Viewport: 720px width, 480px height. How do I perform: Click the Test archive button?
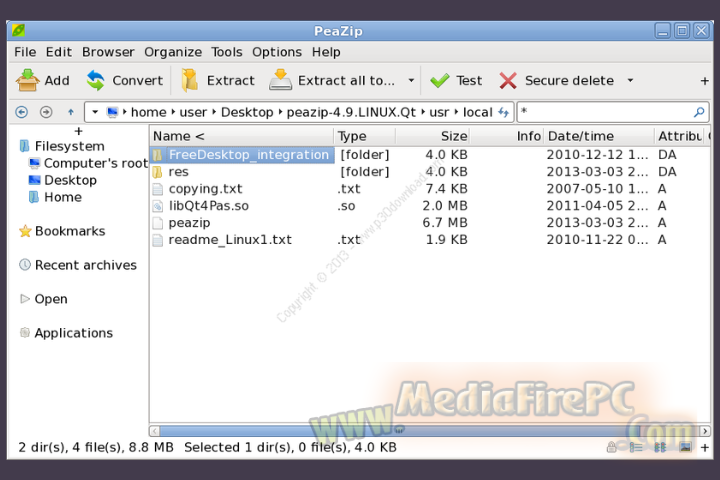click(456, 81)
